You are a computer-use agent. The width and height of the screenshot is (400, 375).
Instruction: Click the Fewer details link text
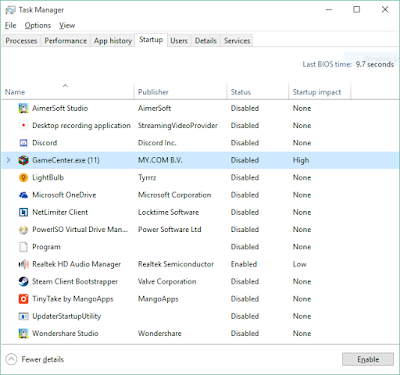tap(43, 359)
